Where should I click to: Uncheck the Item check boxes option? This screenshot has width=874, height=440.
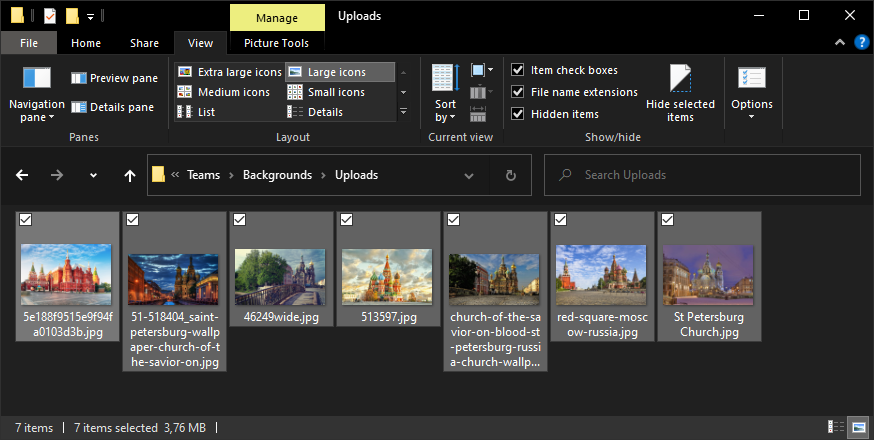518,70
